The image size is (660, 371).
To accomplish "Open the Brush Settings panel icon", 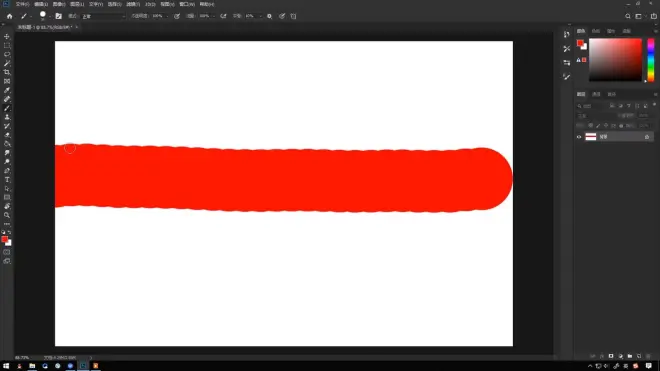I will coord(567,77).
